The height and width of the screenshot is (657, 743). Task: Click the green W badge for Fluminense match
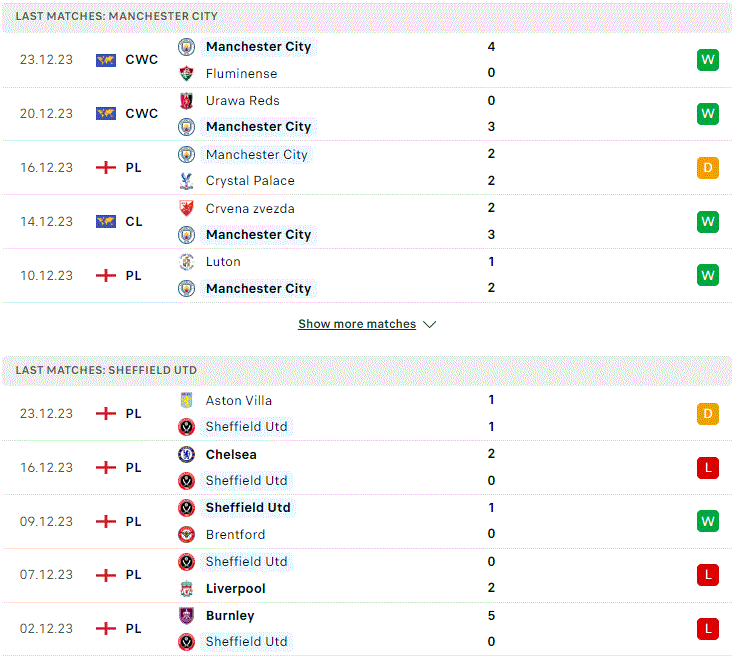(x=707, y=60)
